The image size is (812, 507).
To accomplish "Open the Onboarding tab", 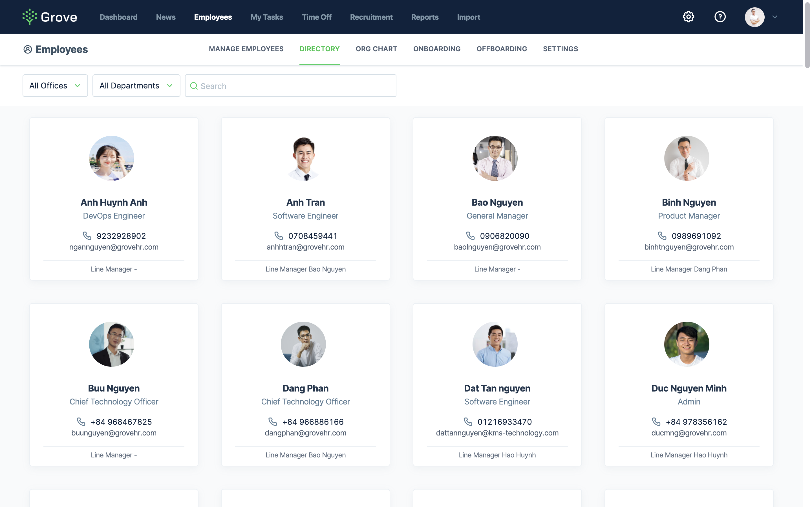I will 436,49.
